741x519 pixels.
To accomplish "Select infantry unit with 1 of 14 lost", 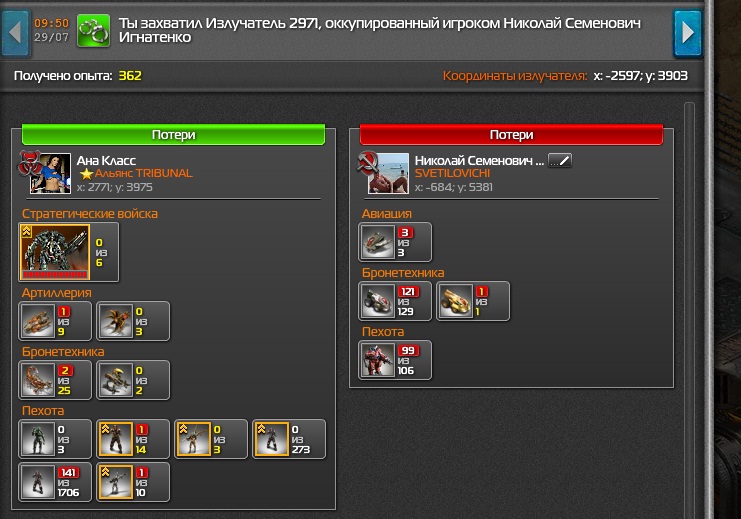I will (133, 439).
